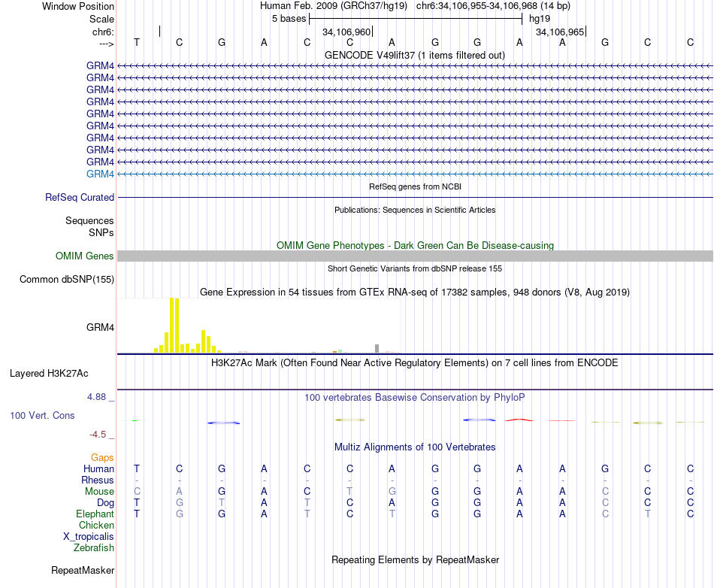The width and height of the screenshot is (714, 588).
Task: Select the Elephant alignment row label
Action: click(95, 514)
